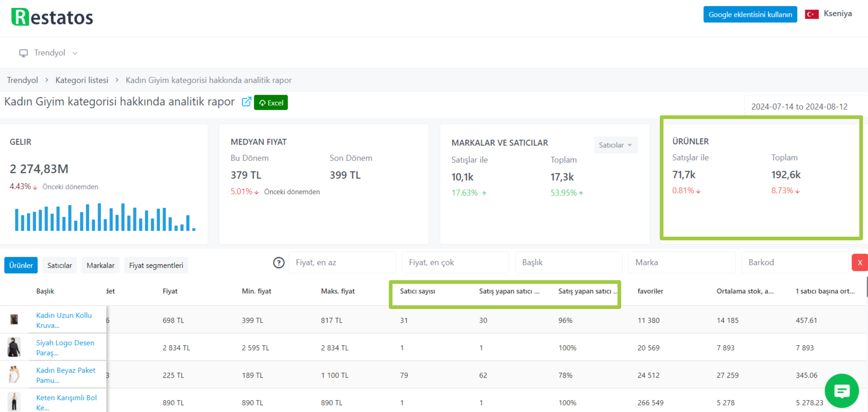
Task: Download report via Excel button
Action: click(x=271, y=103)
